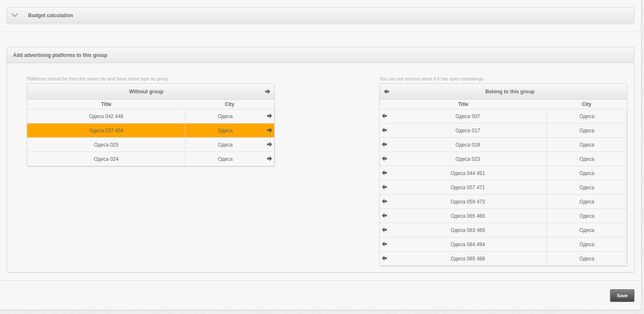Save the advertising group
The image size is (644, 314).
[622, 296]
